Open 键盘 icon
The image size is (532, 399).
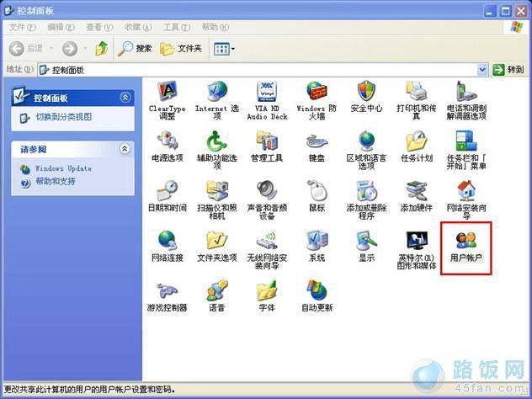317,141
